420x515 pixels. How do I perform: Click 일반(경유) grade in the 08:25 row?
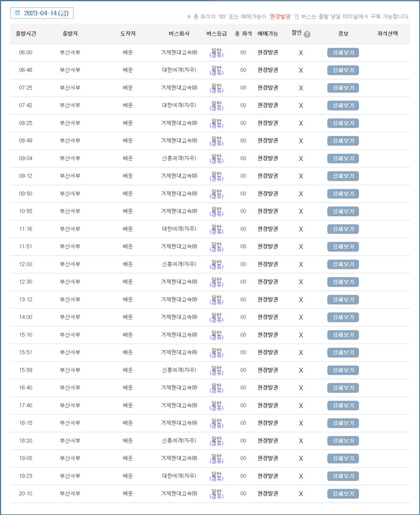tap(217, 123)
